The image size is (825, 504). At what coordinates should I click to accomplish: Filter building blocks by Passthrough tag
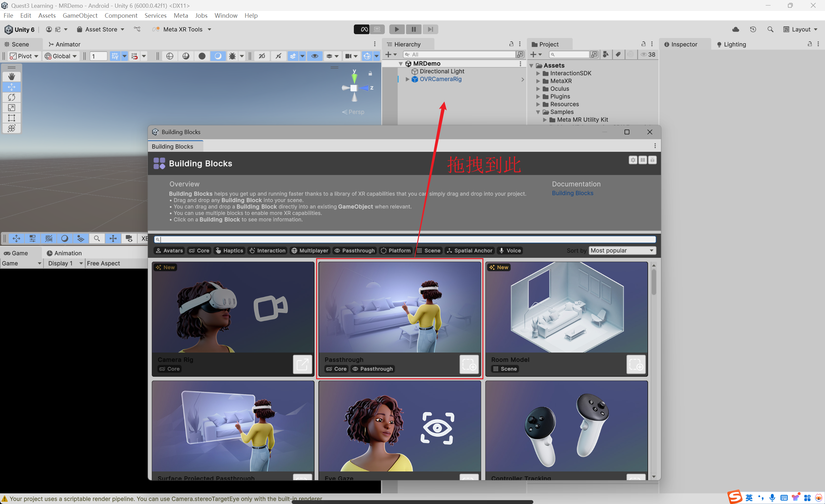tap(354, 250)
